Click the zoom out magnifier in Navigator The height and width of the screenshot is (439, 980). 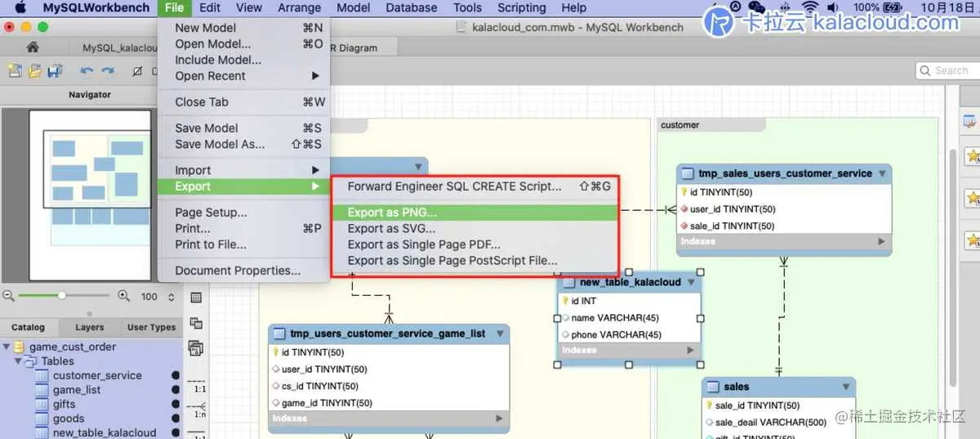tap(9, 296)
